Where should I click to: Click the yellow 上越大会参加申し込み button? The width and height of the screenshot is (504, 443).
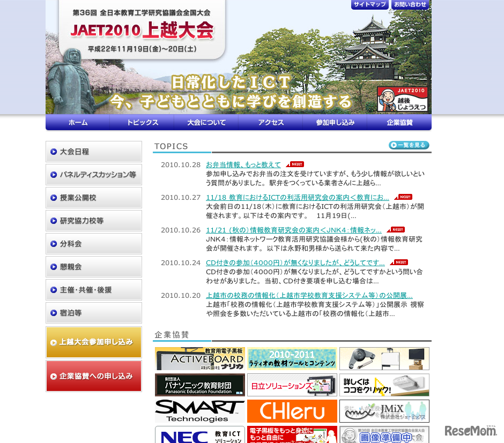click(x=94, y=342)
